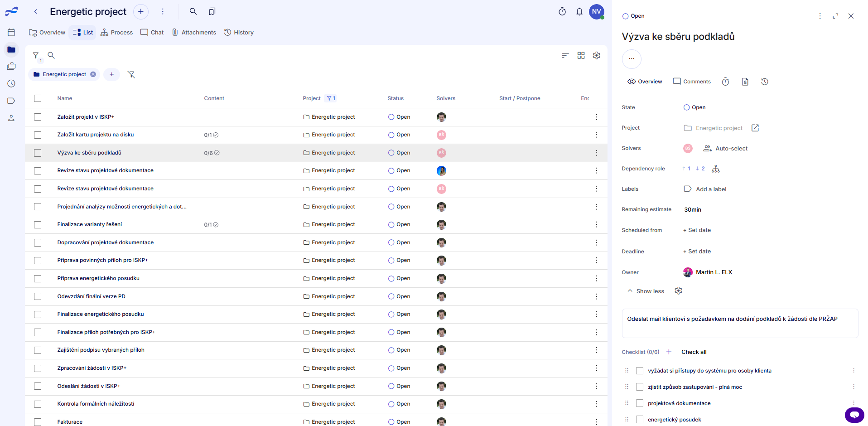This screenshot has height=426, width=868.
Task: Click Check all in the checklist
Action: tap(694, 352)
